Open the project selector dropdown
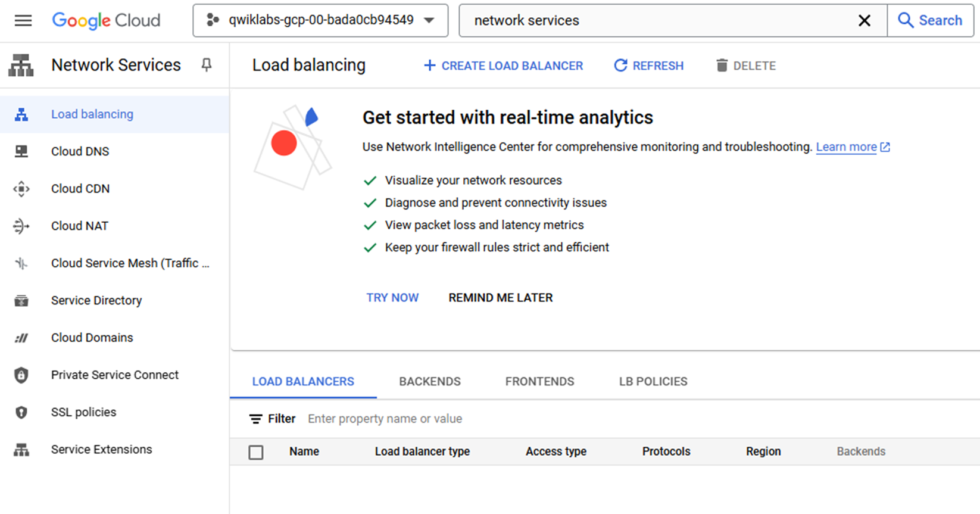980x514 pixels. pos(320,20)
